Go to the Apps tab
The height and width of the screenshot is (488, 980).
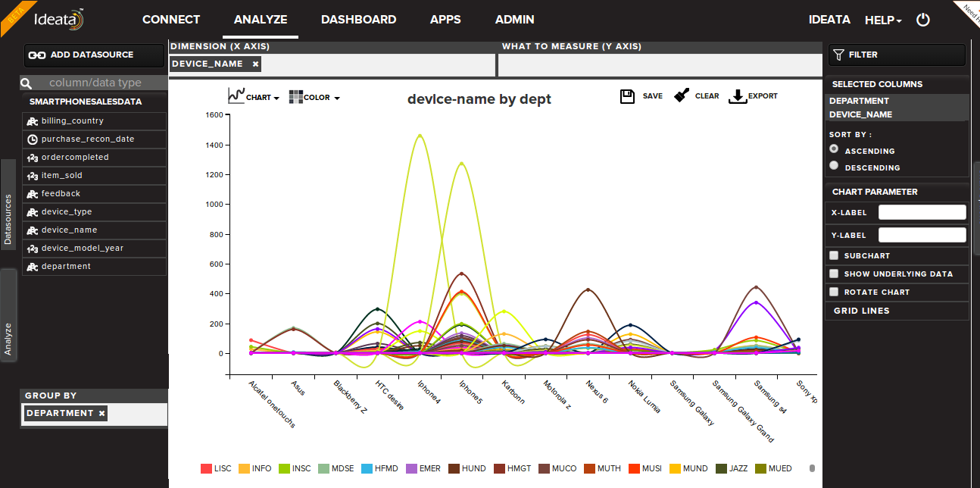pos(445,20)
